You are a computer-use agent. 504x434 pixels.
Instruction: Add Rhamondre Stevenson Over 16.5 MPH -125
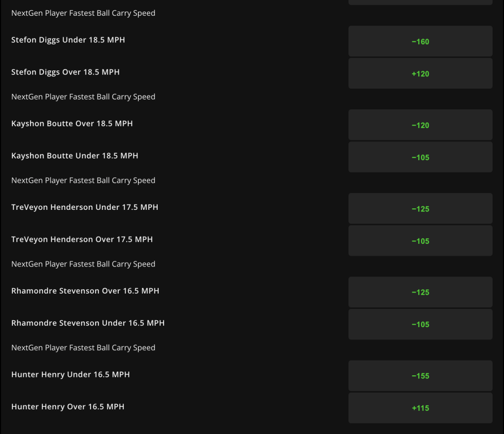(x=420, y=292)
